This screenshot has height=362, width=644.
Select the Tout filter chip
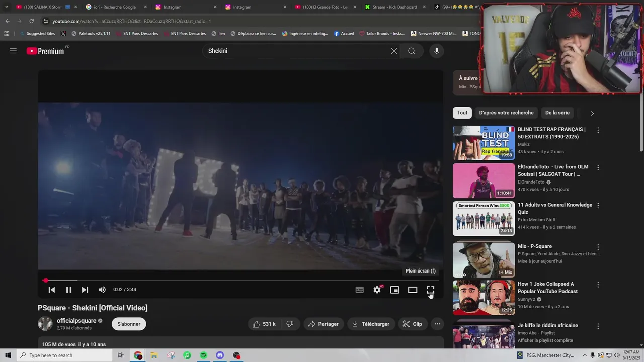click(462, 113)
